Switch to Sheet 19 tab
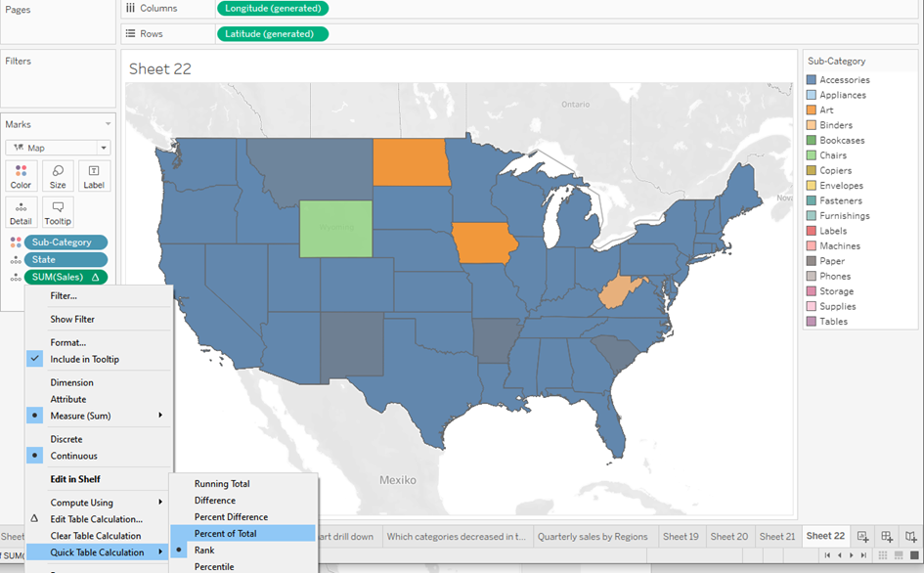The image size is (924, 573). click(x=681, y=537)
